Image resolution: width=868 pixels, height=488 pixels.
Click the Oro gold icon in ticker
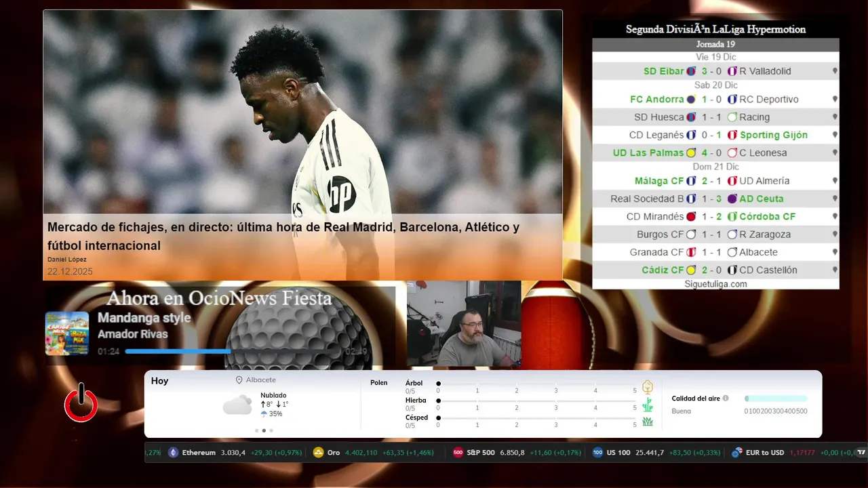(x=319, y=453)
